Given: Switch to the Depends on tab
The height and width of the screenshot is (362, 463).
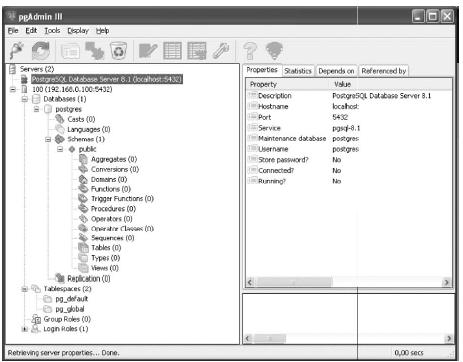Looking at the screenshot, I should (x=336, y=71).
